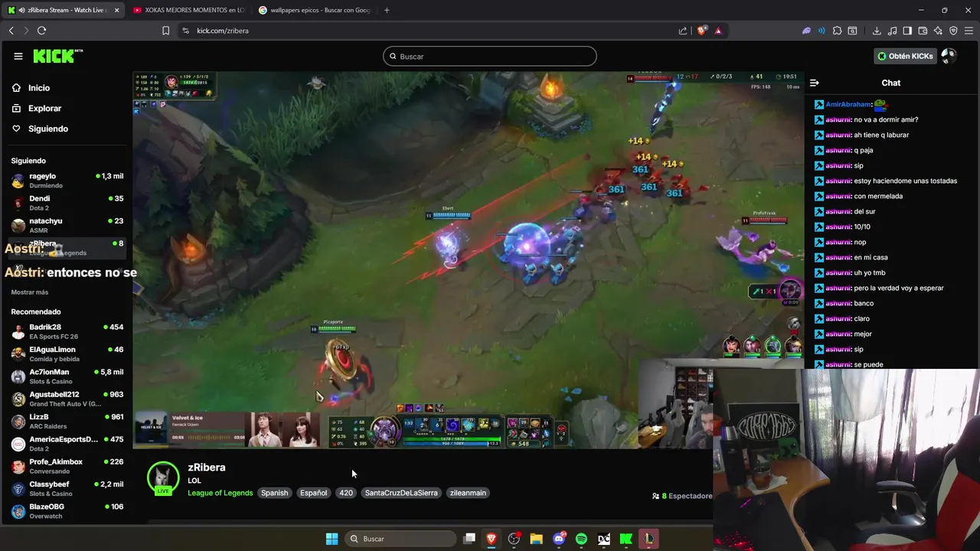Toggle the browser sidebar panel icon

click(x=907, y=31)
